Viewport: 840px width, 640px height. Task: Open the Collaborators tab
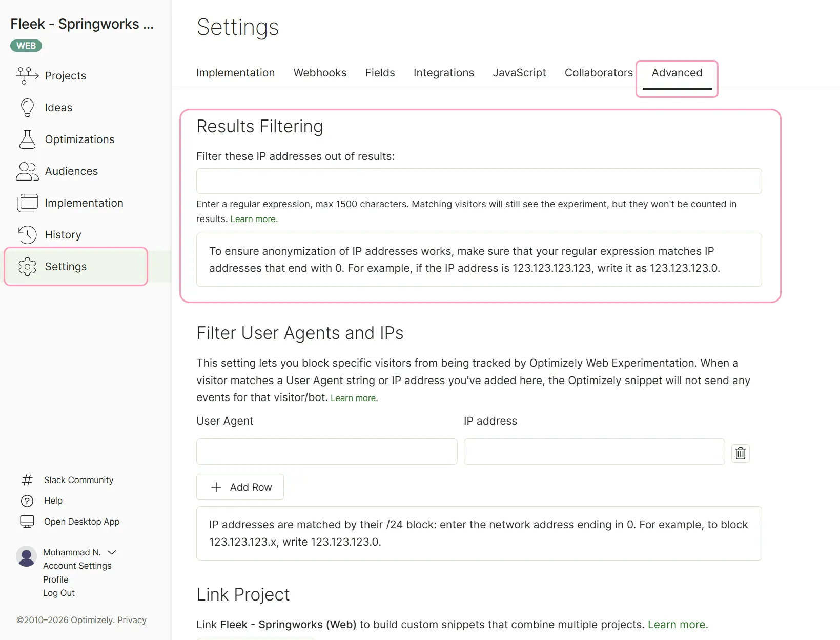[599, 73]
